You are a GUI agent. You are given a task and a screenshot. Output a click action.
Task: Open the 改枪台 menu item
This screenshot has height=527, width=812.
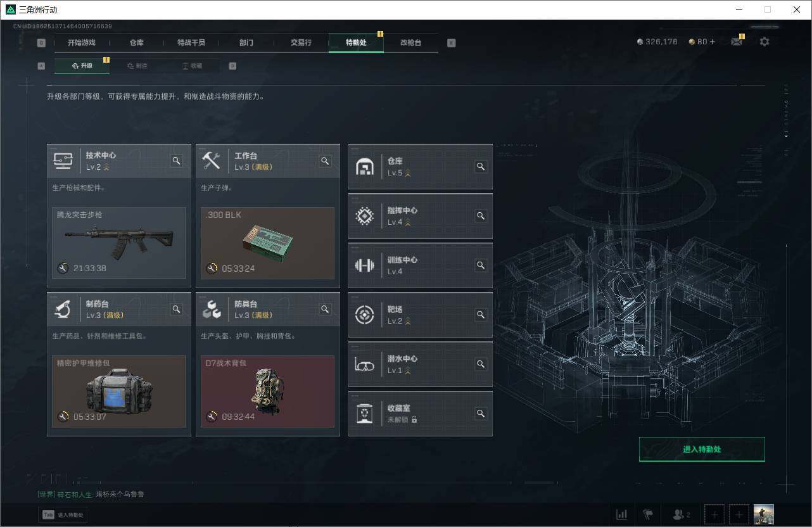(410, 42)
